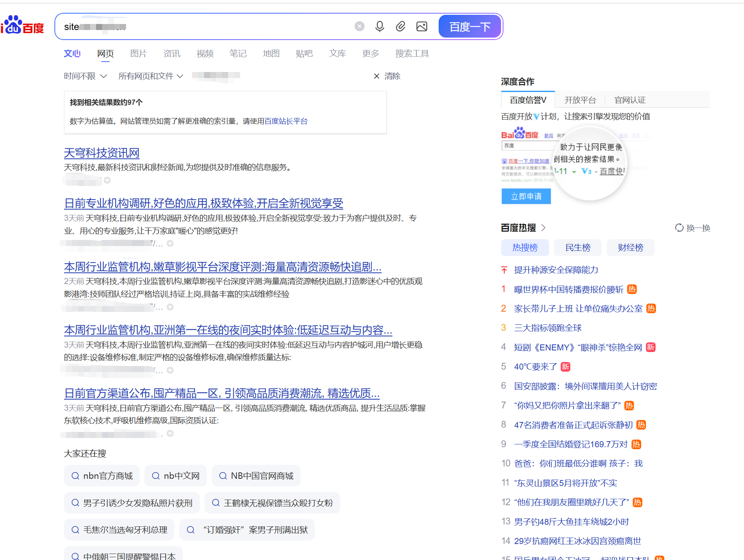744x560 pixels.
Task: Open hot topic 提升种源安全保障能力
Action: 556,270
